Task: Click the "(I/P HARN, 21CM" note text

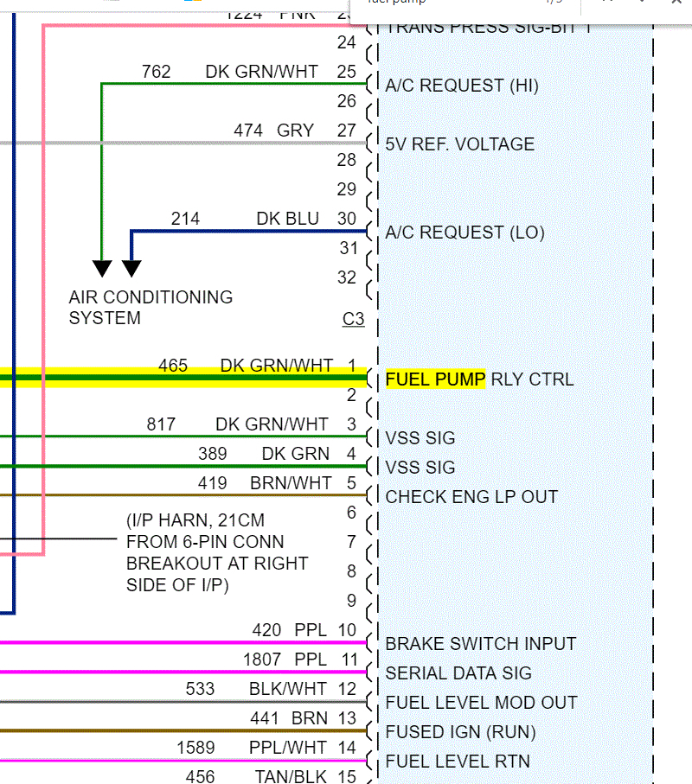Action: pos(195,520)
